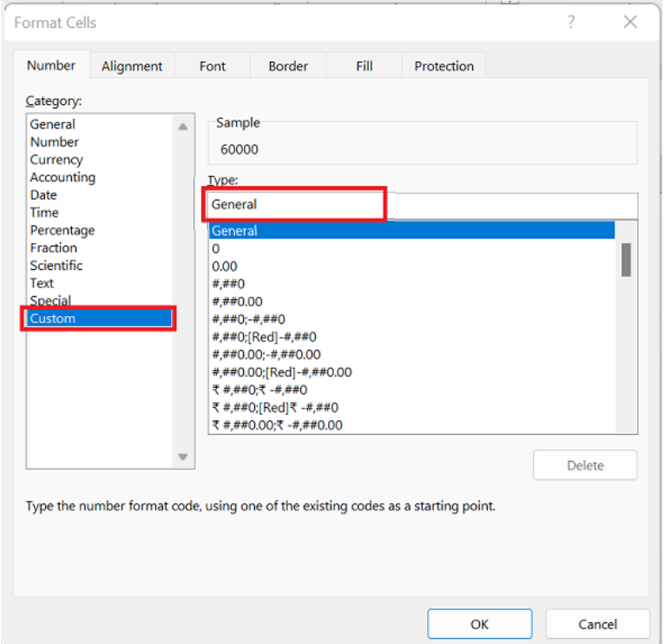
Task: Click the format type list scrollbar thumb
Action: 626,259
